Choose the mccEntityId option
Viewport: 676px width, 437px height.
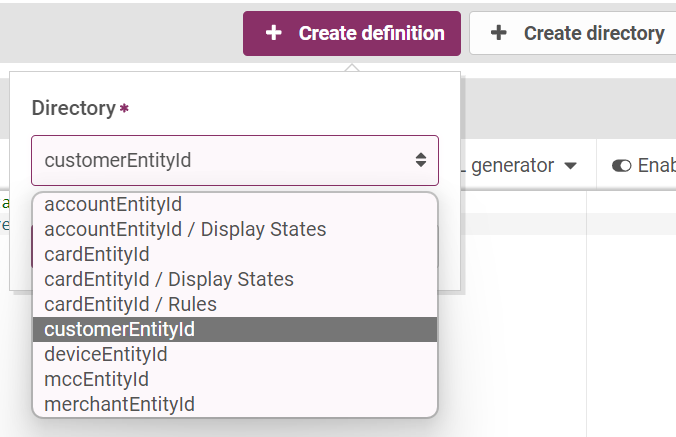click(x=96, y=379)
